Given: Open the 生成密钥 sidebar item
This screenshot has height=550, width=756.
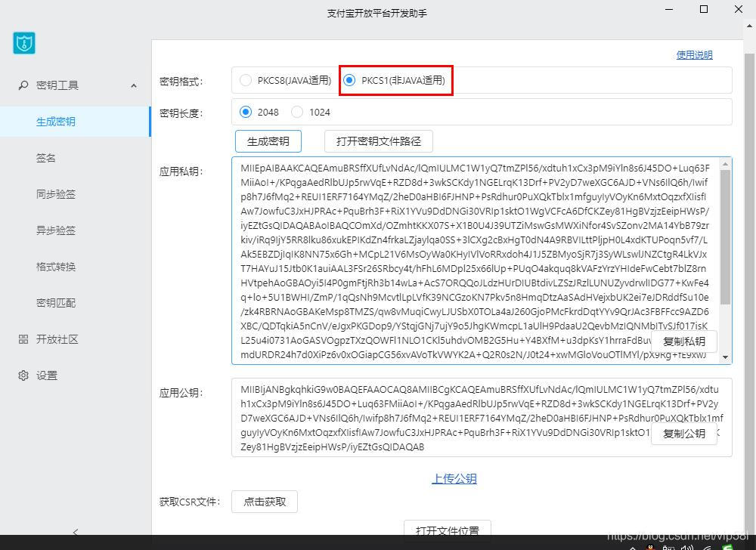Looking at the screenshot, I should [x=75, y=122].
